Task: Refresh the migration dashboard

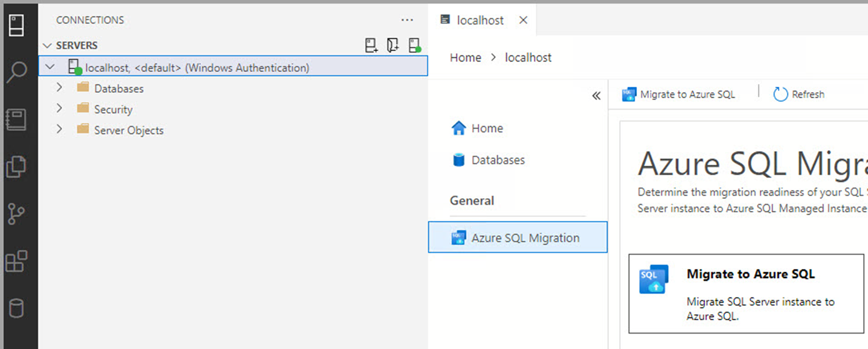Action: [x=799, y=94]
